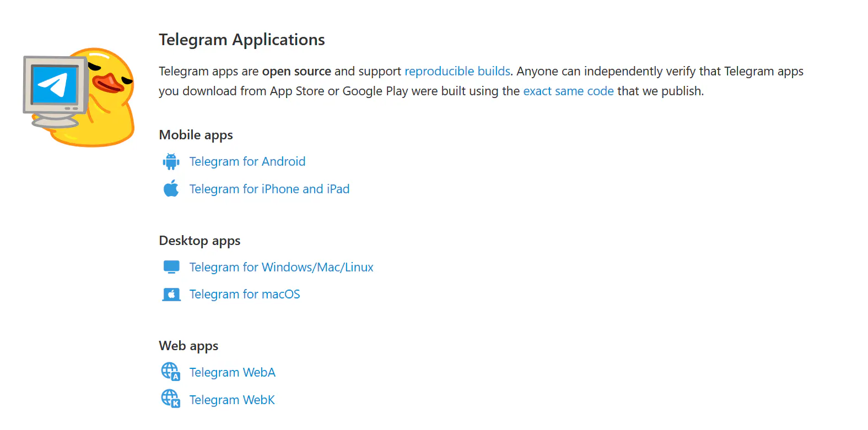
Task: Follow the exact same code link
Action: [x=568, y=91]
